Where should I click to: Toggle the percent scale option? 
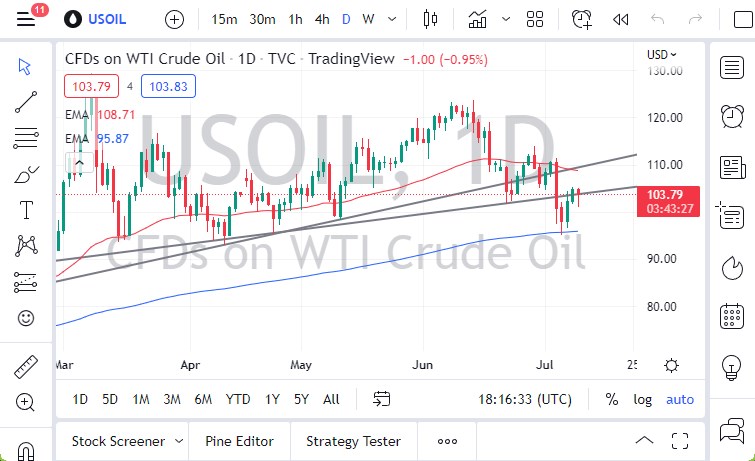pos(611,400)
